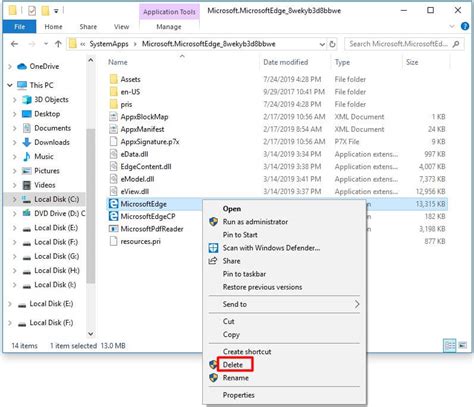Sort by the Name column header
Image resolution: width=474 pixels, height=407 pixels.
click(117, 62)
